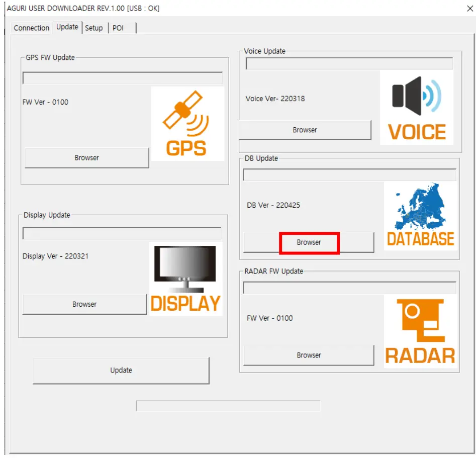
Task: Click RADAR 'FW Ver - 0100' label
Action: [x=269, y=318]
